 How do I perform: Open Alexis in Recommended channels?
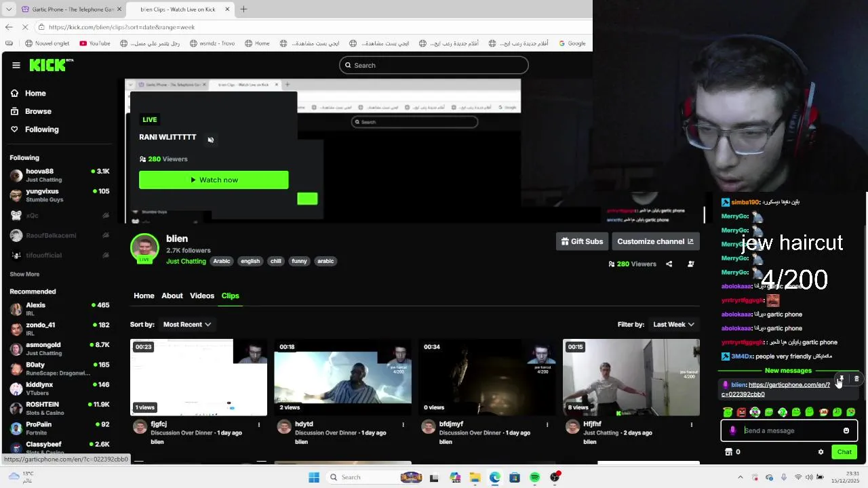60,309
